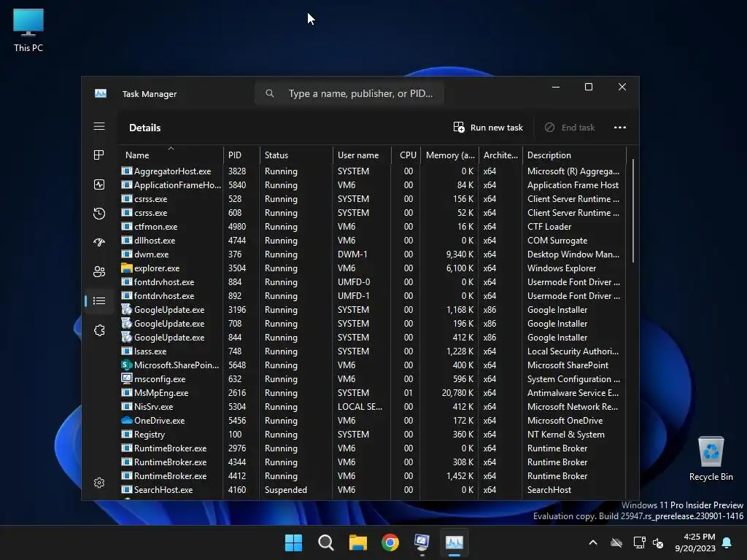The height and width of the screenshot is (560, 747).
Task: Click the Task Manager search field
Action: click(x=349, y=93)
